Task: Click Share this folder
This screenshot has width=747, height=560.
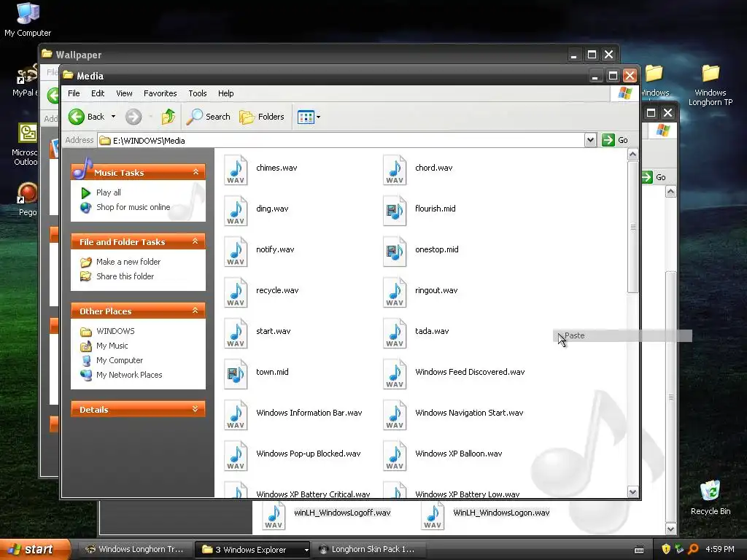Action: click(125, 276)
